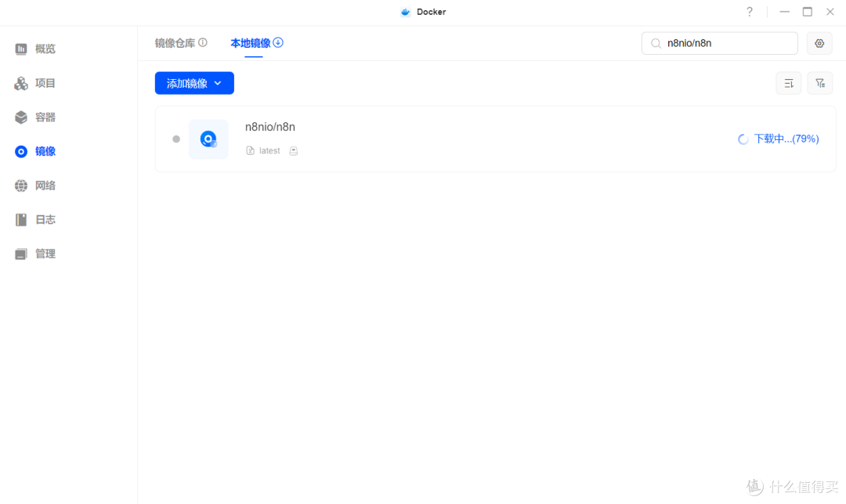Click the n8nio/n8n image thumbnail
This screenshot has height=504, width=846.
(x=208, y=139)
